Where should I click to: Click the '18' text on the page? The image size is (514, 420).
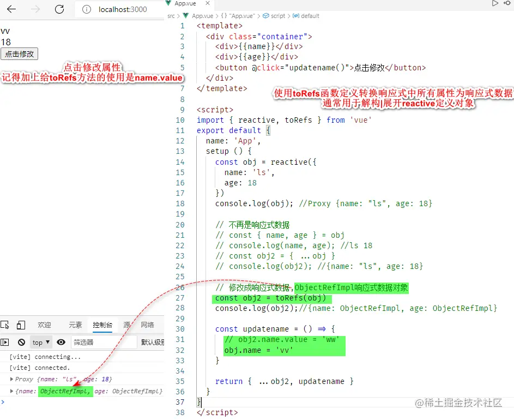coord(6,42)
